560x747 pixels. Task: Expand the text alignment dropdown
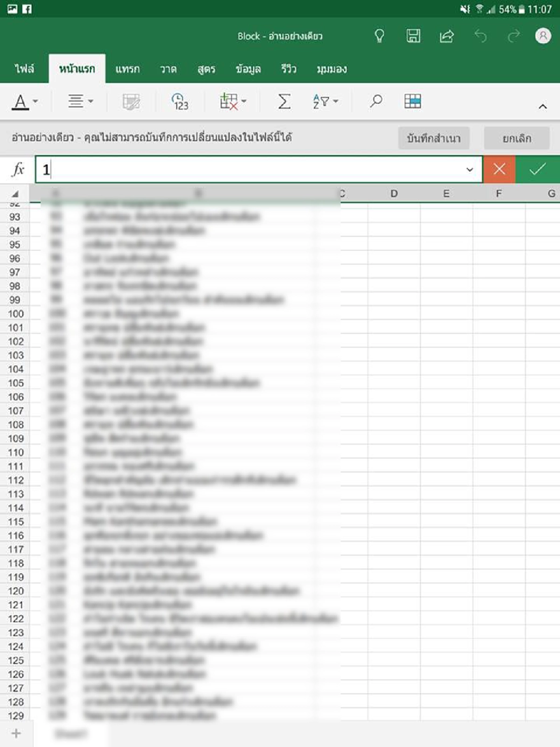tap(80, 101)
